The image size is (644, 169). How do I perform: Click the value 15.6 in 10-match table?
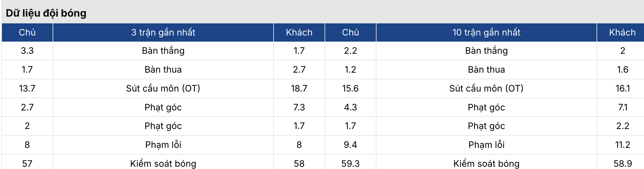pyautogui.click(x=350, y=88)
